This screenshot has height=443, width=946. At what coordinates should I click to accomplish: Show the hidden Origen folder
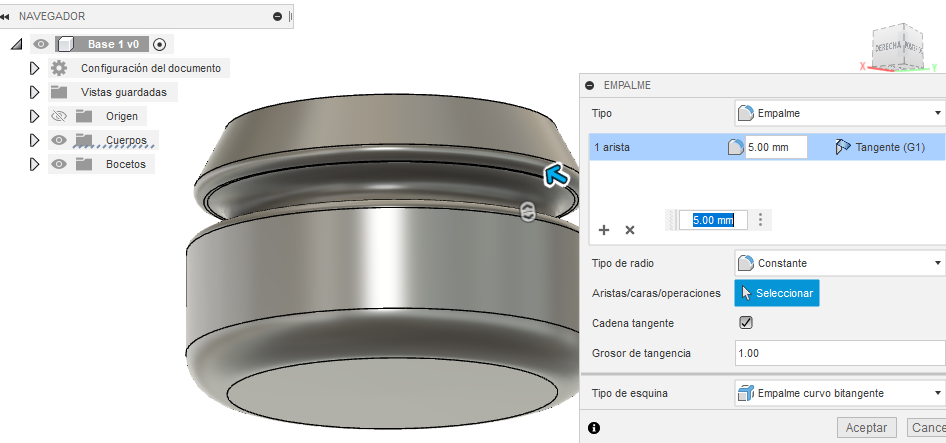59,116
